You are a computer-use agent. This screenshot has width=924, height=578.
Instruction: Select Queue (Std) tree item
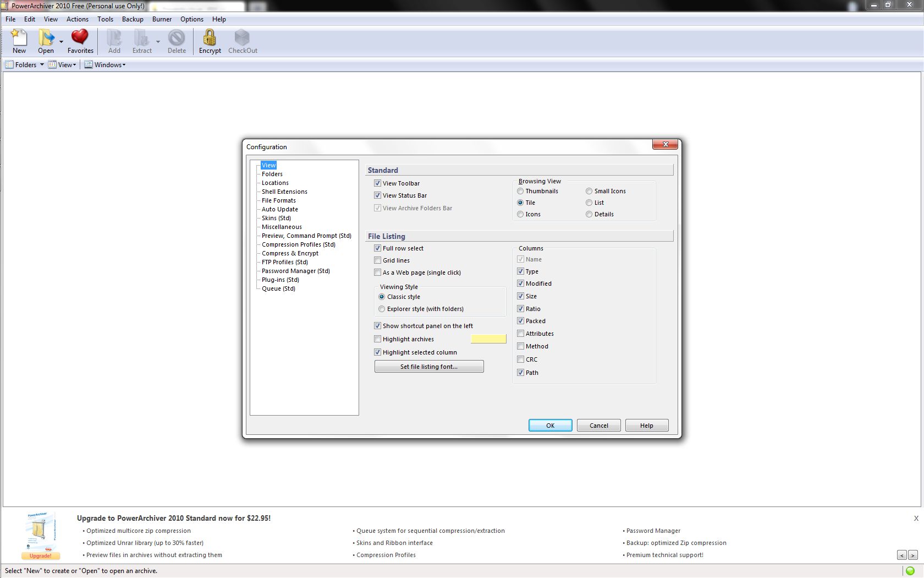(278, 288)
